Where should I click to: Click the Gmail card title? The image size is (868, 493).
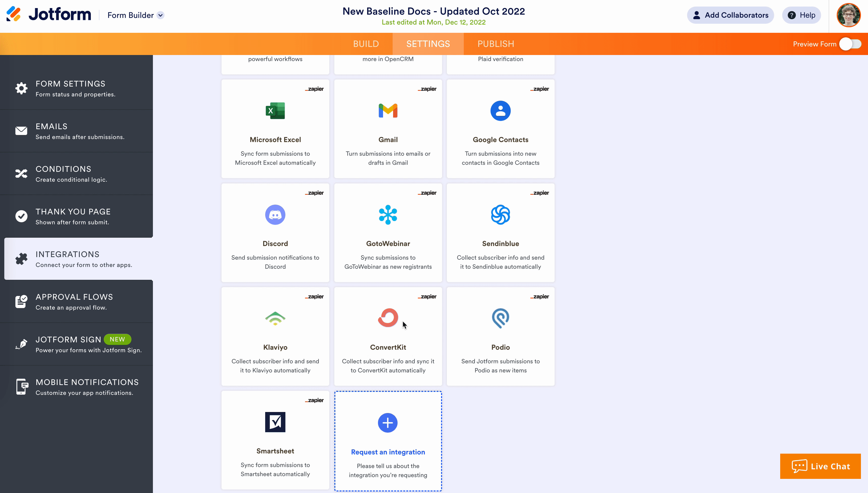pyautogui.click(x=388, y=140)
